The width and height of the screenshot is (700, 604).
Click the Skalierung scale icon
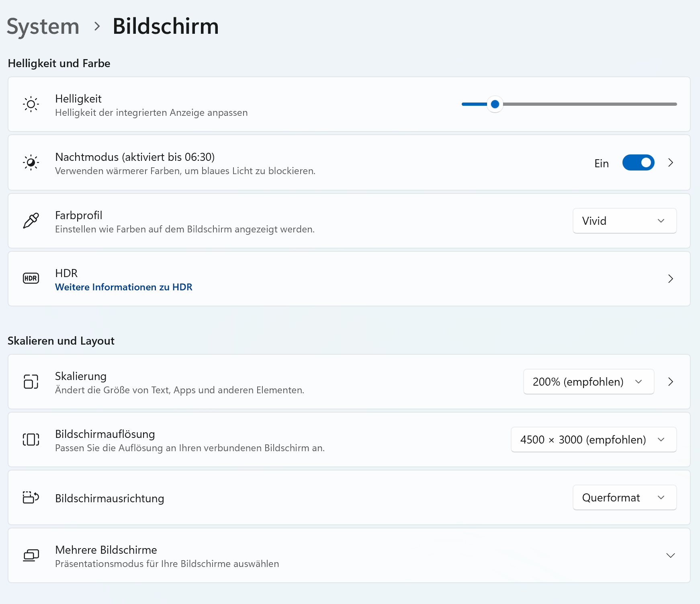click(31, 382)
